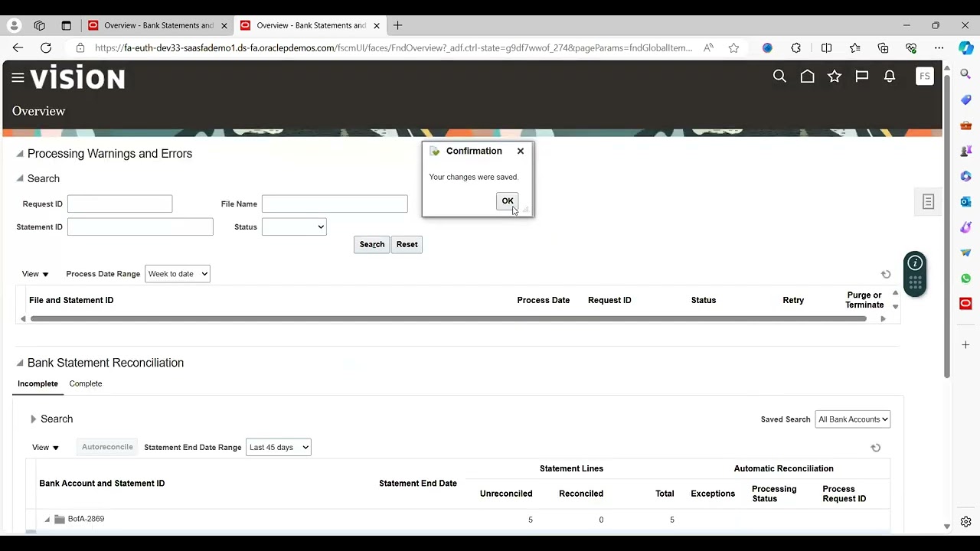Viewport: 980px width, 551px height.
Task: Collapse Bank Statement Reconciliation section
Action: tap(20, 363)
